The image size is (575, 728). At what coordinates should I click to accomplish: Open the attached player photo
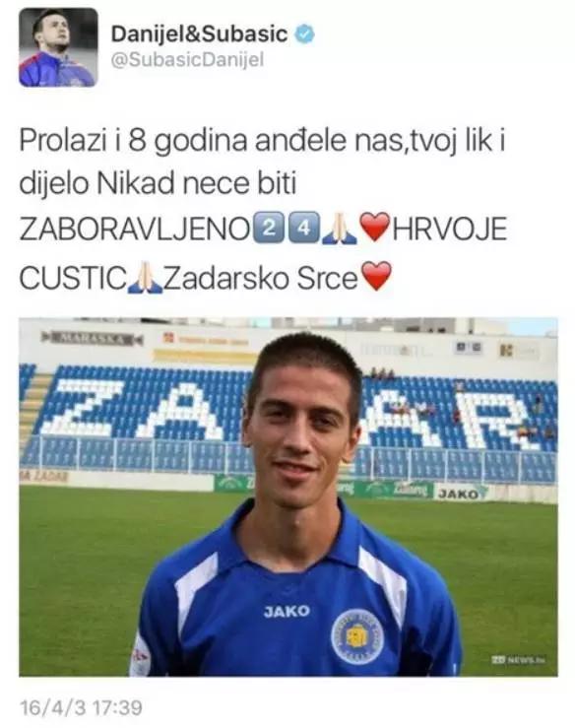(x=288, y=496)
